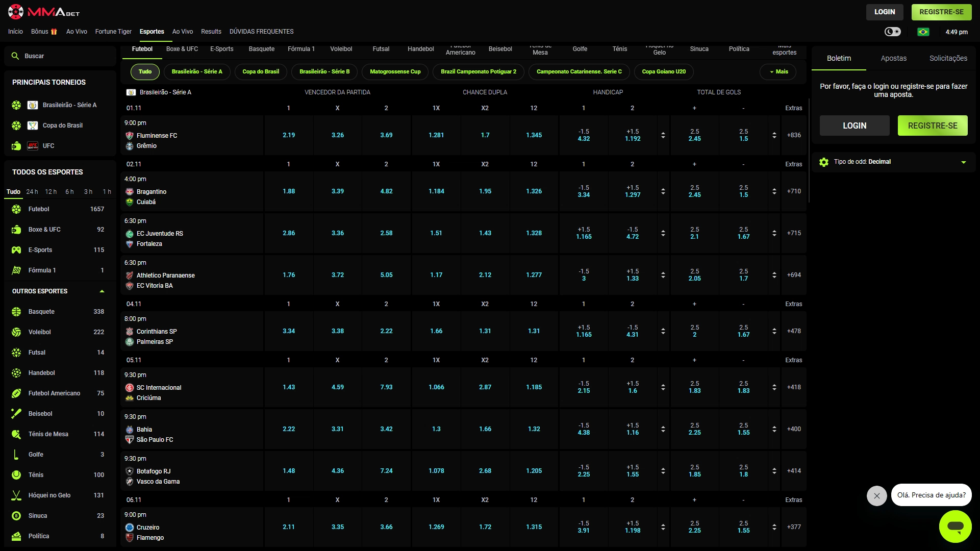The width and height of the screenshot is (980, 551).
Task: Open total goals options for Fluminense FC match
Action: [774, 135]
